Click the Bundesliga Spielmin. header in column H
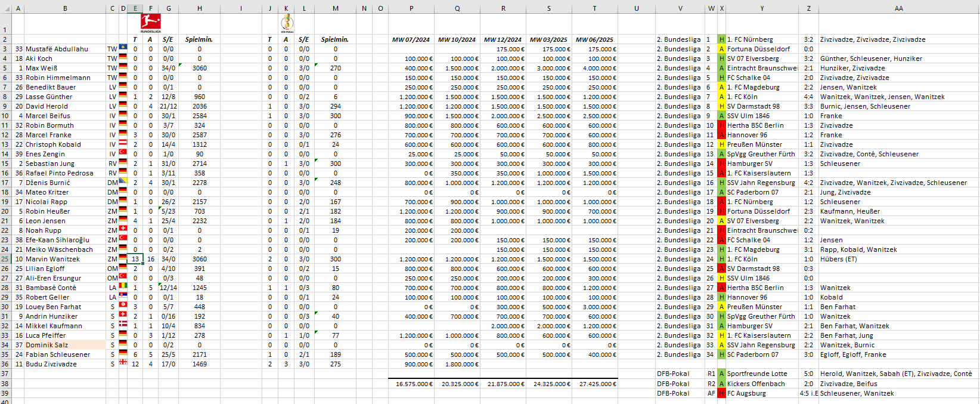 [199, 39]
